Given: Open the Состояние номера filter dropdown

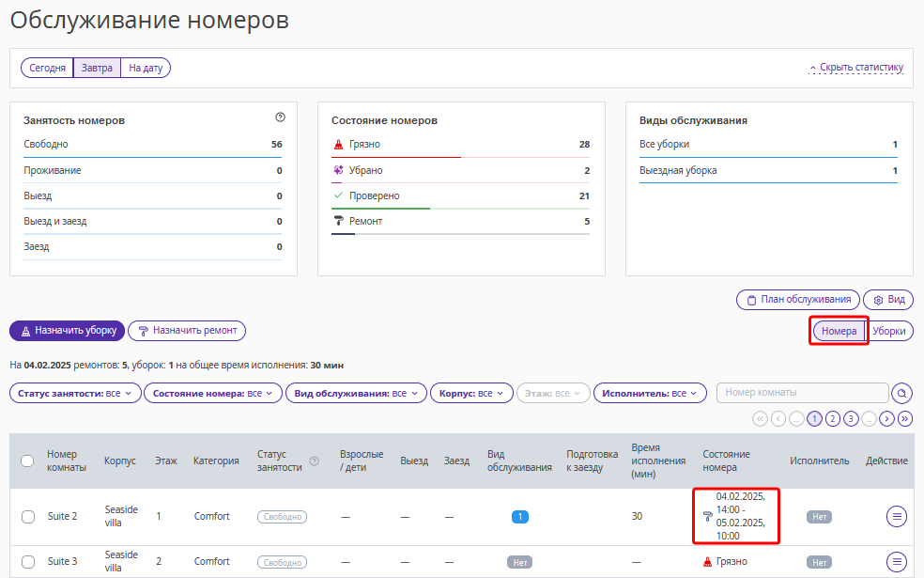Looking at the screenshot, I should (212, 393).
